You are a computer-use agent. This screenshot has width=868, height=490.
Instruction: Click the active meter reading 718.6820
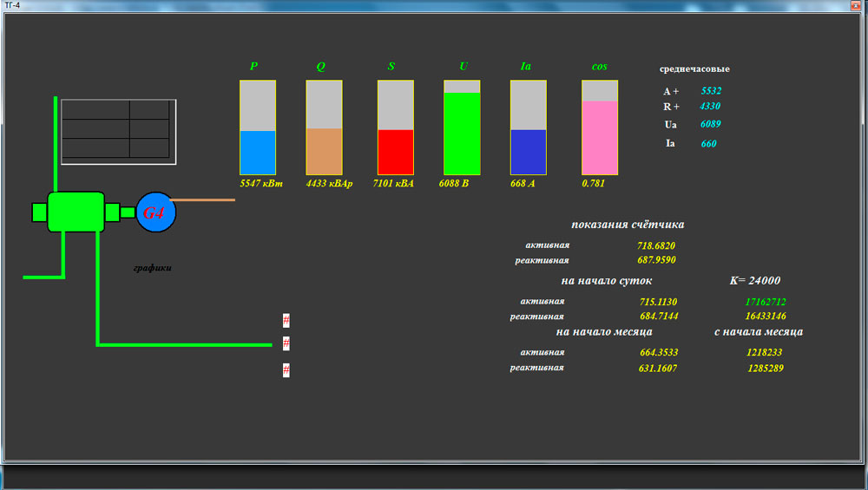point(655,246)
